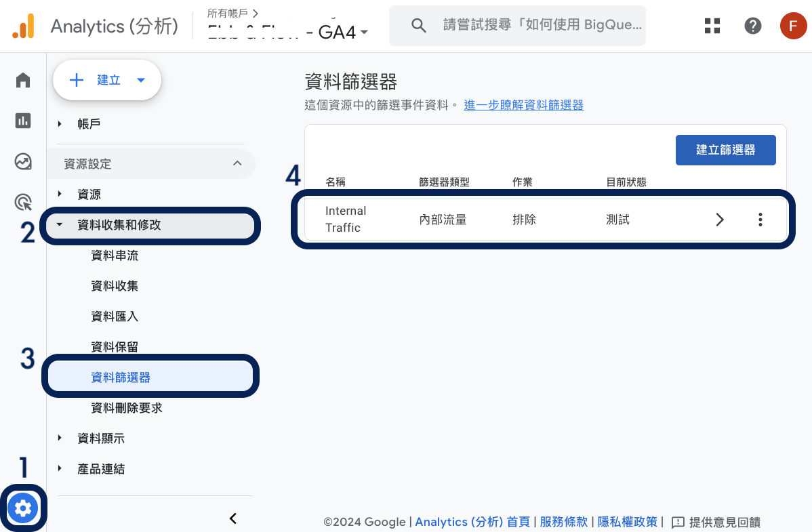Click 所有帳戶 breadcrumb link

[x=227, y=13]
